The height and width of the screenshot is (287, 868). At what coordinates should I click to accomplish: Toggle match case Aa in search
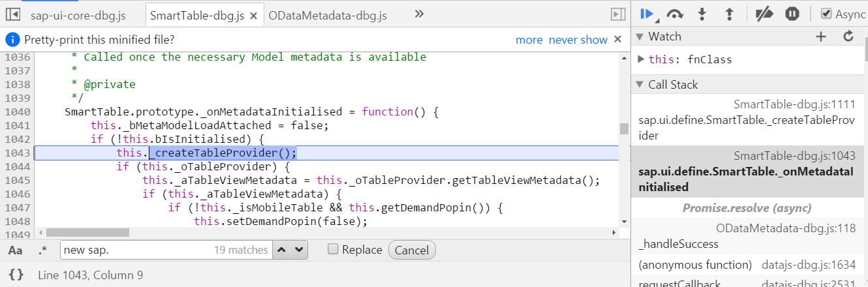pyautogui.click(x=15, y=250)
